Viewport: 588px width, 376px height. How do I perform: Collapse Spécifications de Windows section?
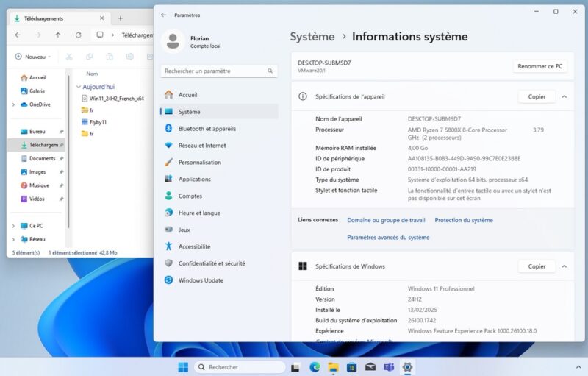click(x=564, y=266)
